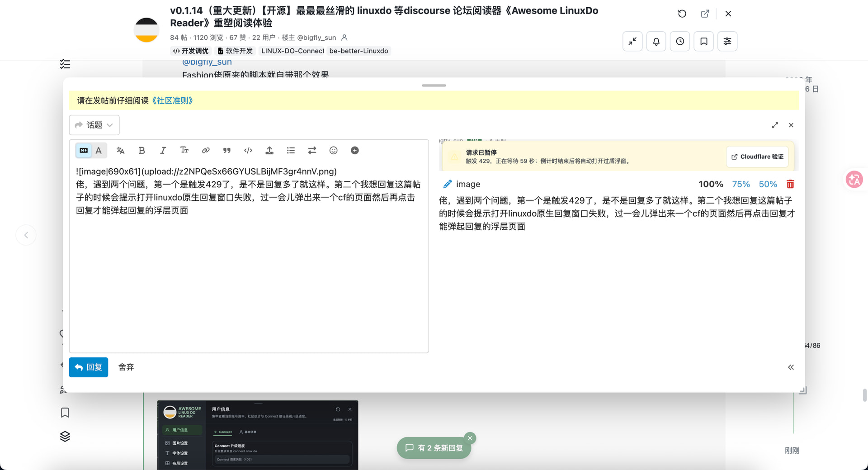The height and width of the screenshot is (470, 868).
Task: Open the 软件开发 tag
Action: (x=236, y=51)
